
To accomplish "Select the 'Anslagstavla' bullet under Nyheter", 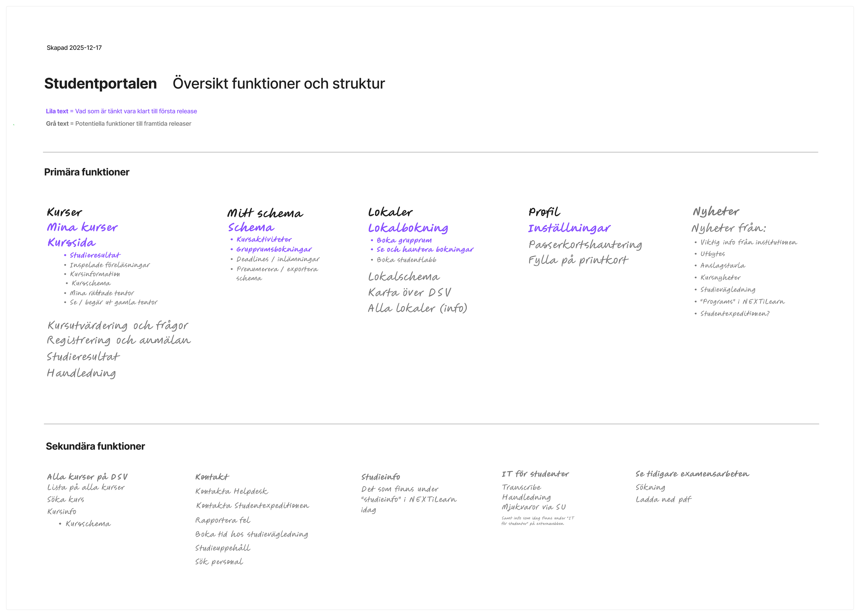I will point(722,265).
